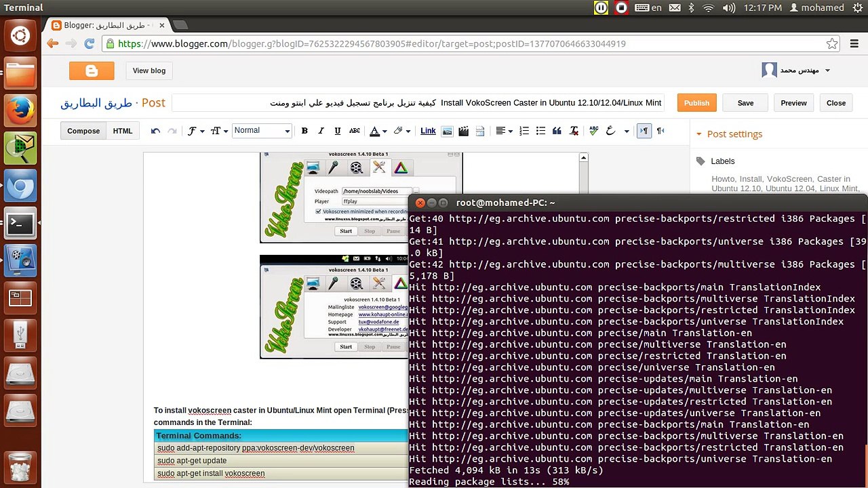Open the Ubuntu Dash home
Viewport: 868px width, 488px height.
tap(20, 37)
